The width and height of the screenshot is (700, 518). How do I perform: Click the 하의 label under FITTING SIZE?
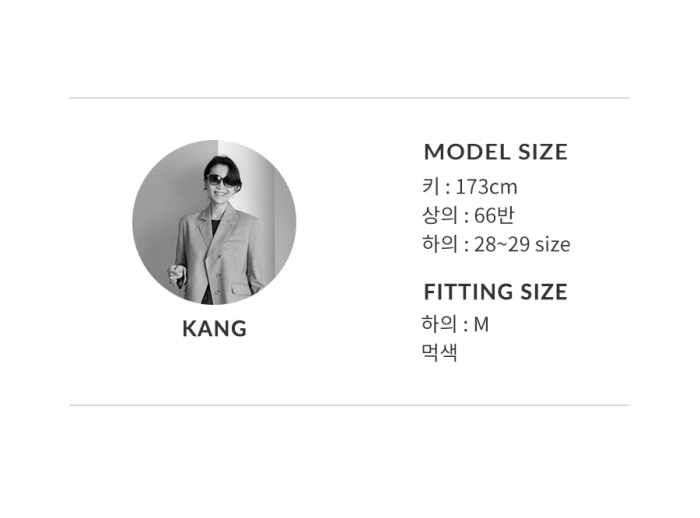coord(439,324)
